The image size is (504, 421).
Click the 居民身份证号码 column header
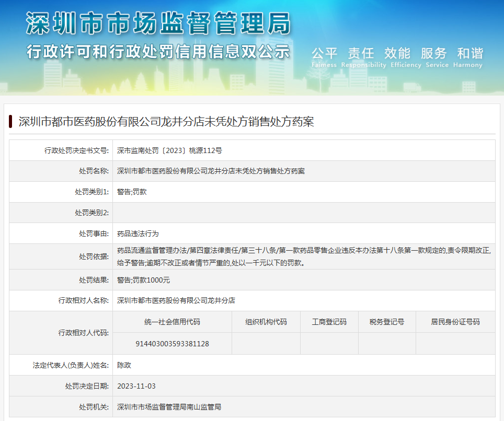(455, 322)
